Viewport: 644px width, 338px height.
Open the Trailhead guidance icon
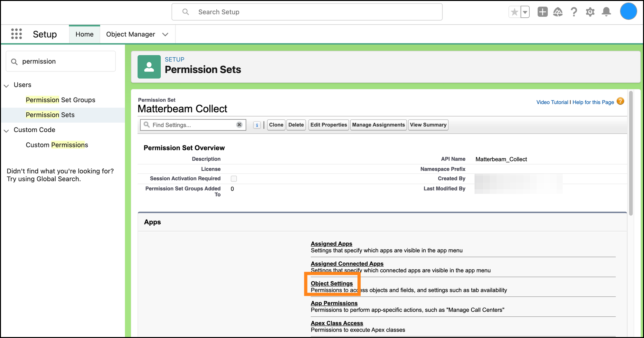pos(558,12)
